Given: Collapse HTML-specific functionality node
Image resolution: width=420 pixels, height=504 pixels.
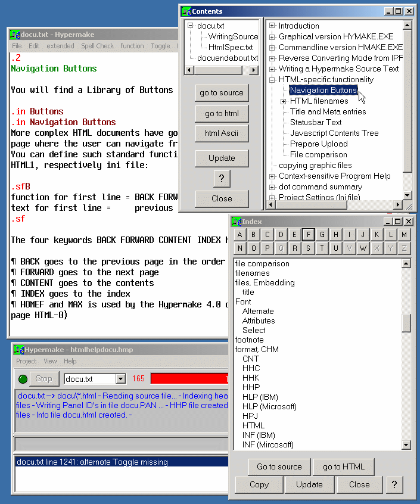Looking at the screenshot, I should (x=272, y=80).
